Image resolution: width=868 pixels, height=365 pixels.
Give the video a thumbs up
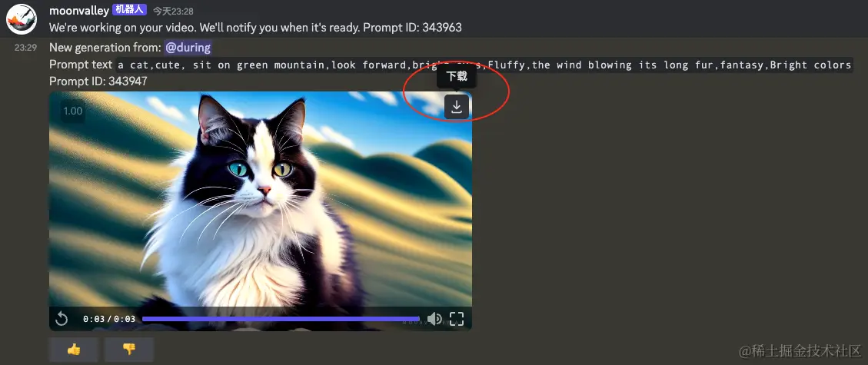(74, 350)
